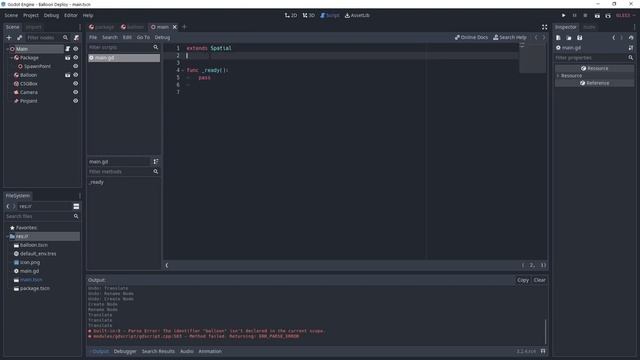Run the project with the play icon

click(x=563, y=16)
